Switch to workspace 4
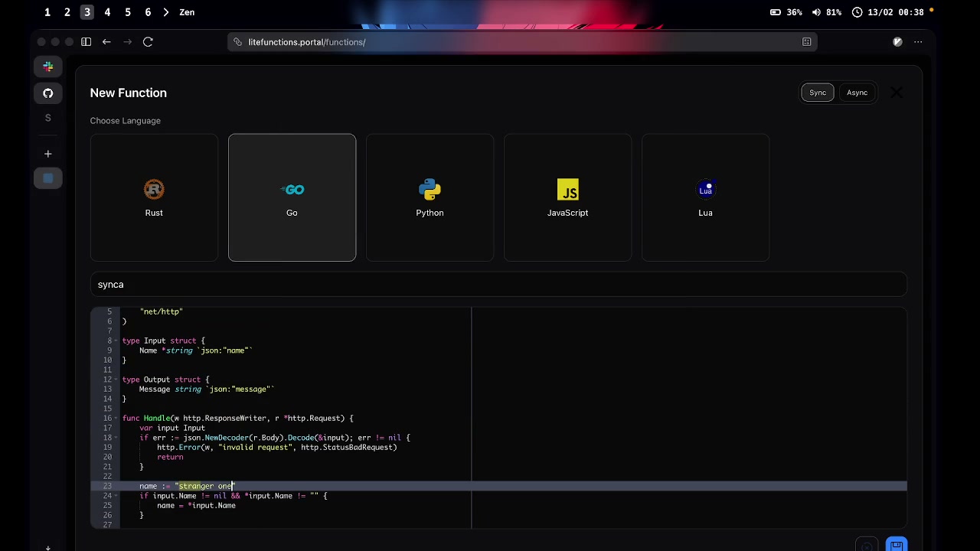 point(107,12)
